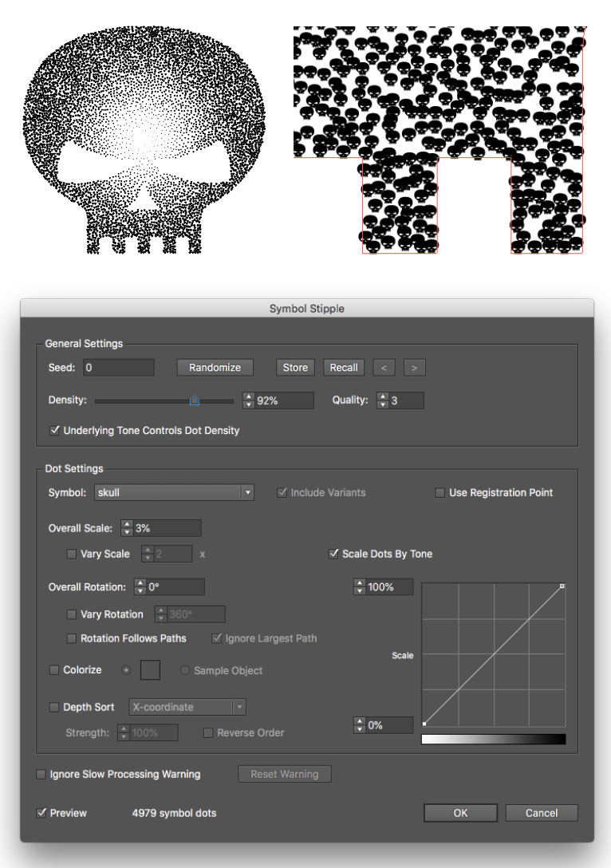The image size is (611, 868).
Task: Click the tone gradient bar below curve
Action: [x=494, y=739]
